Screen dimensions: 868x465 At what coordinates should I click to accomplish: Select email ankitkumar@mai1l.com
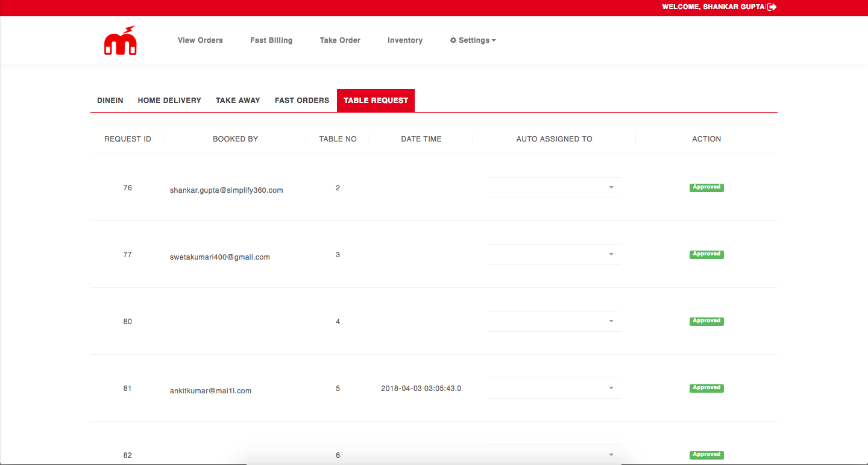[210, 391]
